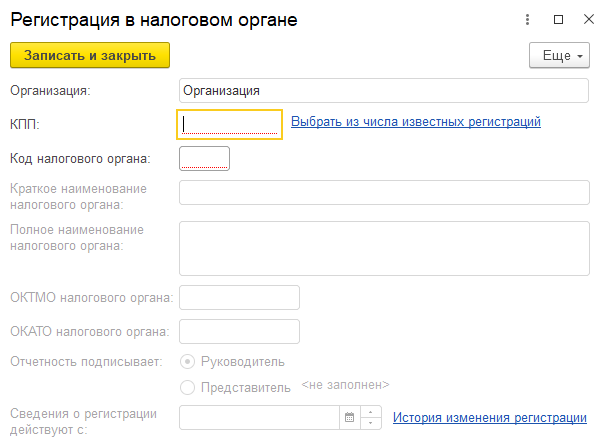Focus the Организация input field
The width and height of the screenshot is (608, 447).
pos(384,91)
